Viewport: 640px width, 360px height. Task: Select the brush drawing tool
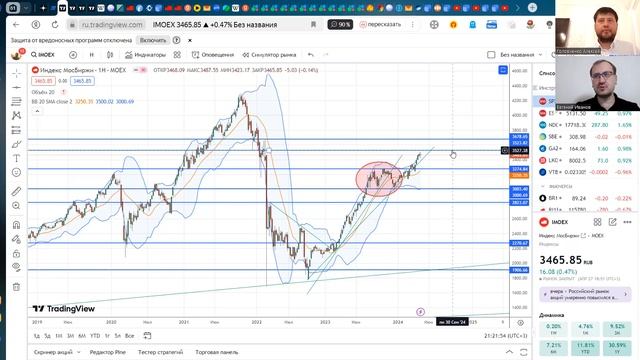click(16, 144)
